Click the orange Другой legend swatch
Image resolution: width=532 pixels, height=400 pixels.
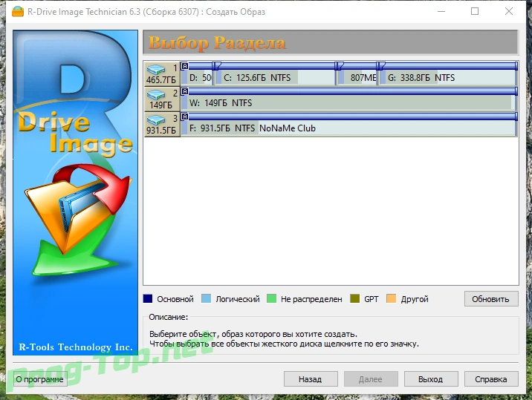point(391,298)
